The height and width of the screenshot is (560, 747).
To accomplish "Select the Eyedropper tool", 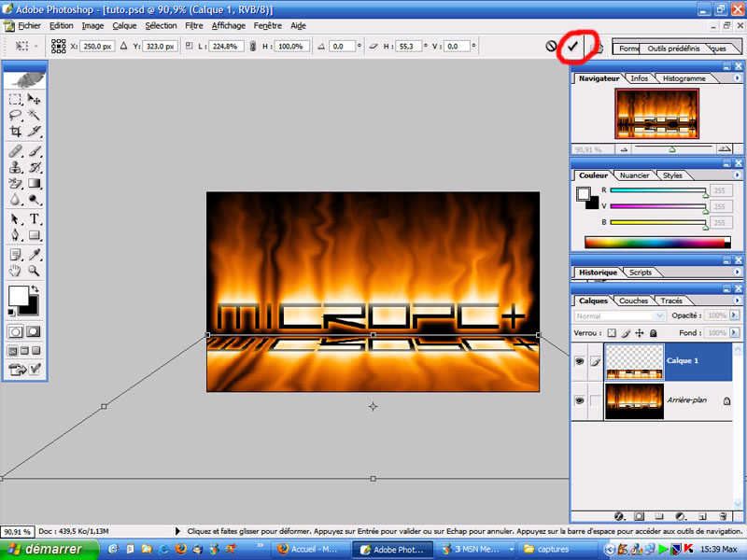I will coord(34,255).
